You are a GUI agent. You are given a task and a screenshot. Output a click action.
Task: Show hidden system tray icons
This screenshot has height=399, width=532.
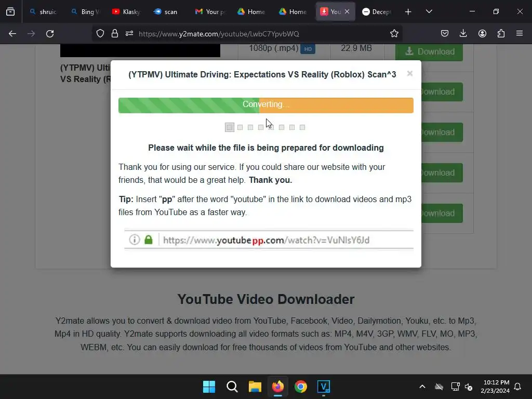[422, 387]
